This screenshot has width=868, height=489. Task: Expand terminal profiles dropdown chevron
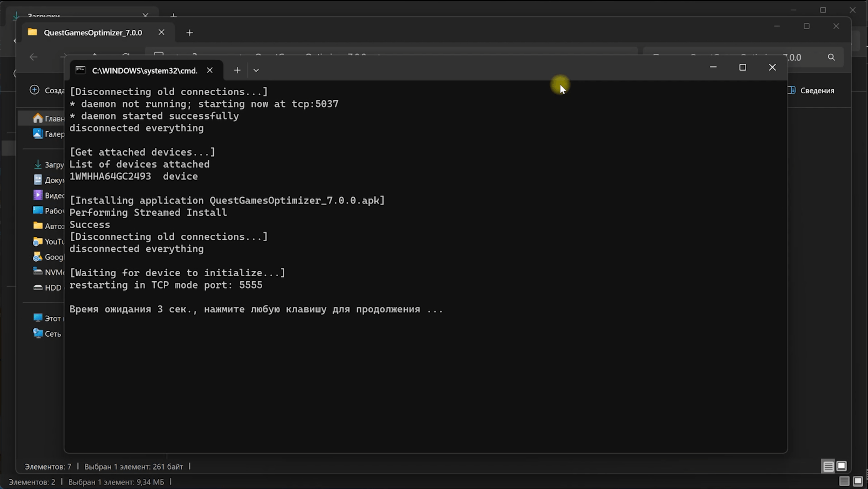(256, 70)
